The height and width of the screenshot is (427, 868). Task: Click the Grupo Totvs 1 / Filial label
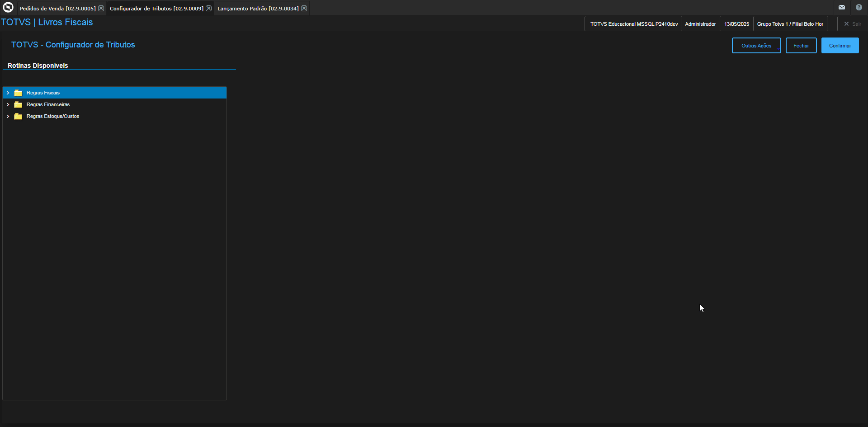[790, 24]
